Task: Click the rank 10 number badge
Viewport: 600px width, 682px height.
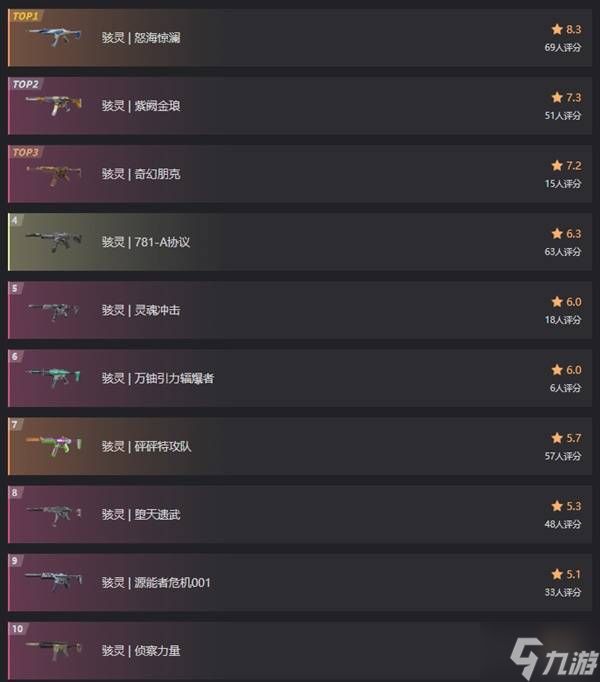Action: (18, 629)
